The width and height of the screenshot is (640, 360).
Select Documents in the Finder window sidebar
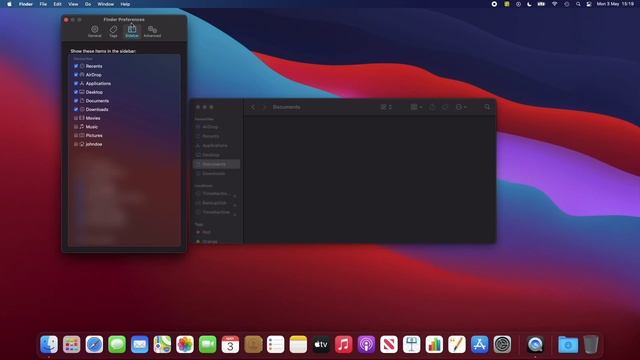pos(216,164)
